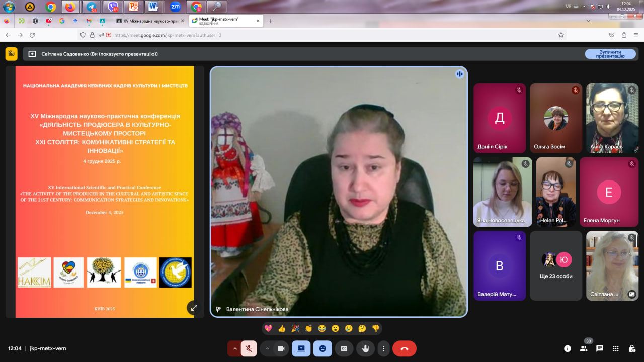The height and width of the screenshot is (362, 644).
Task: Expand the shared presentation to full view
Action: tap(194, 308)
